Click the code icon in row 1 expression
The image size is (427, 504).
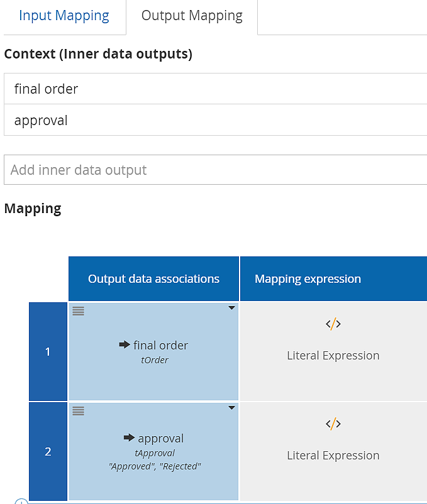(x=333, y=324)
